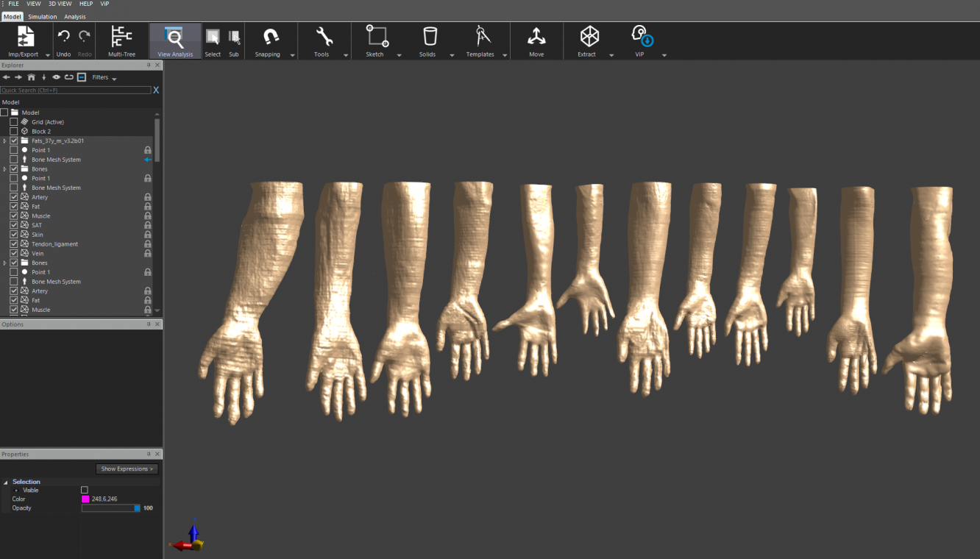
Task: Expand the Fats_37y_m_v3.2b01 folder
Action: (4, 140)
